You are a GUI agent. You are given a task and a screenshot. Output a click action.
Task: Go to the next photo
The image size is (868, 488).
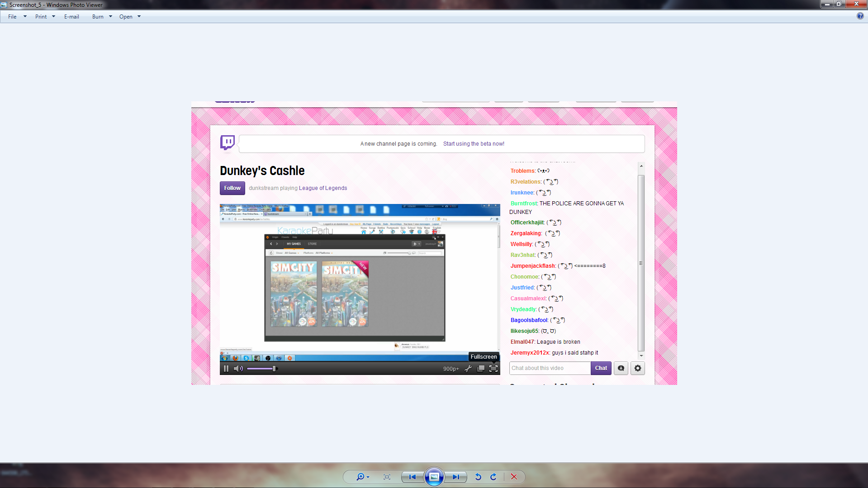(455, 477)
